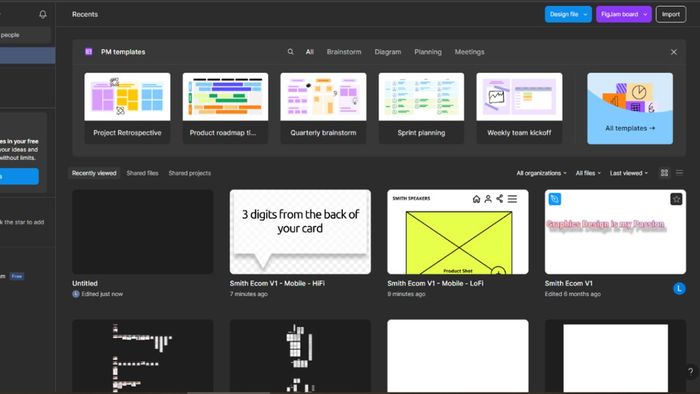Viewport: 700px width, 394px height.
Task: Click the avatar beside Edited just now
Action: 76,294
